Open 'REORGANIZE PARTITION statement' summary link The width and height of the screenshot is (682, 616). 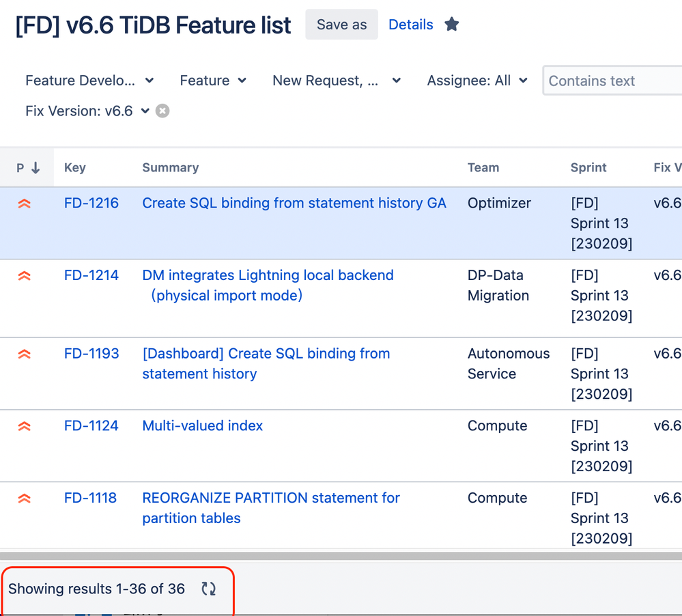271,508
